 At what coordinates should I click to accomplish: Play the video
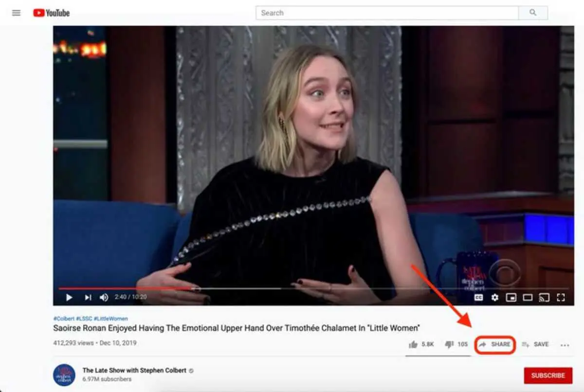(69, 297)
